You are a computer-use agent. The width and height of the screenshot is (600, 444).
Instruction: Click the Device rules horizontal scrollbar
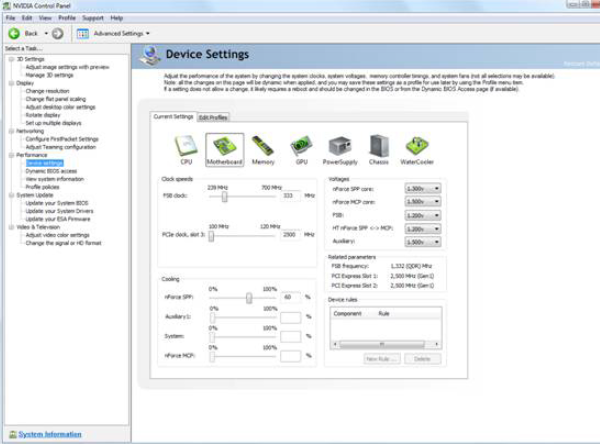(x=386, y=344)
